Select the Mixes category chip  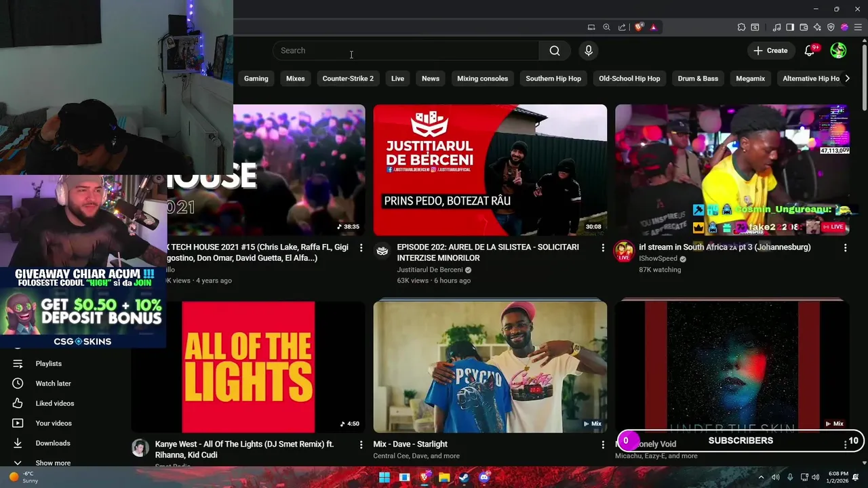click(x=295, y=79)
